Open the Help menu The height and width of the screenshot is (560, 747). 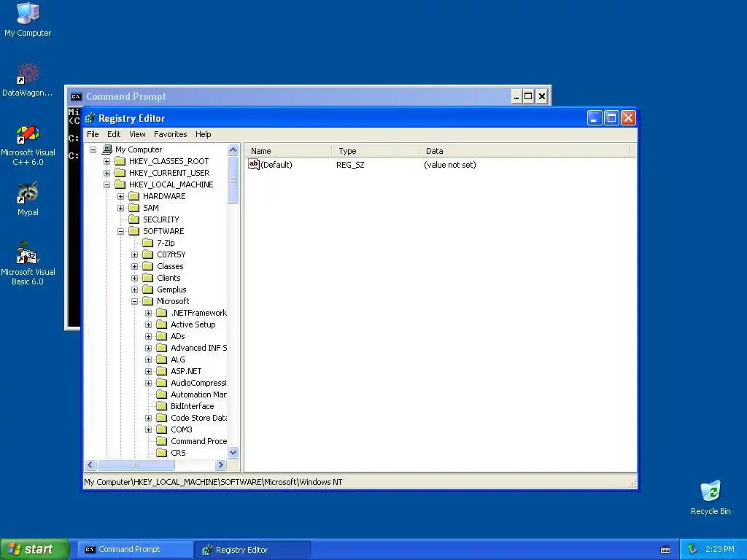point(203,134)
